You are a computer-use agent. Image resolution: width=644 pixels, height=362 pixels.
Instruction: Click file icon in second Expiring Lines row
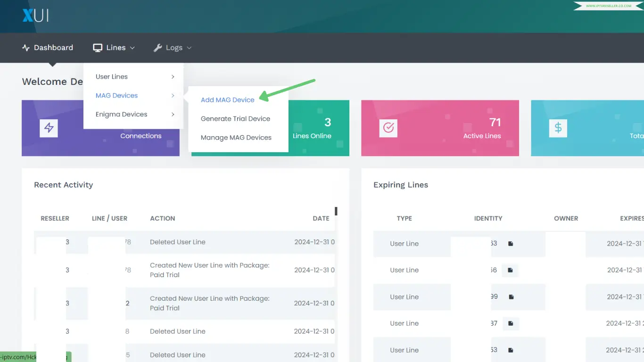click(511, 270)
